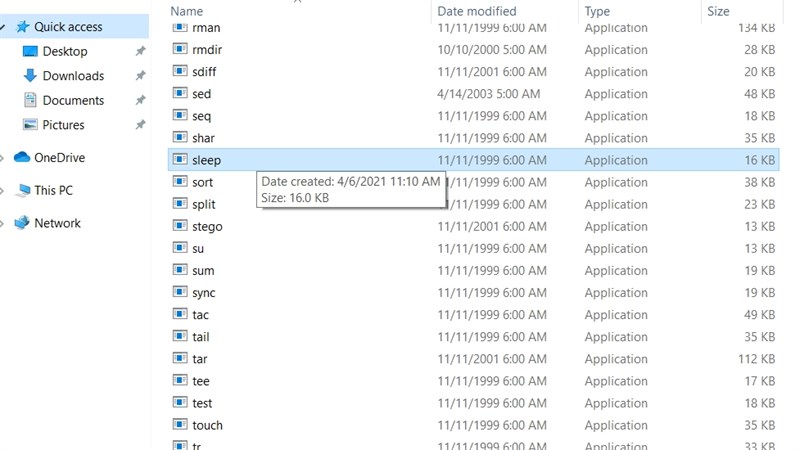Select the file named rman
Screen dimensions: 800x450
(206, 28)
